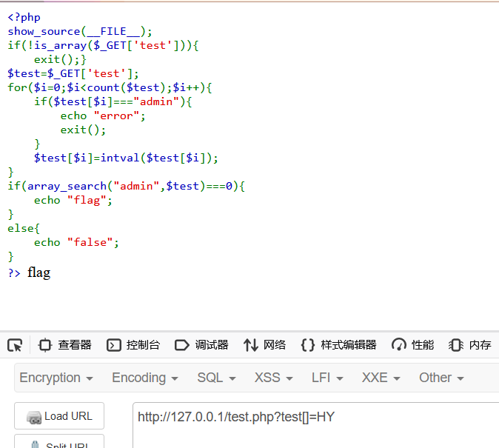Switch to the Debugger (调试器) tab
The width and height of the screenshot is (499, 448).
201,345
